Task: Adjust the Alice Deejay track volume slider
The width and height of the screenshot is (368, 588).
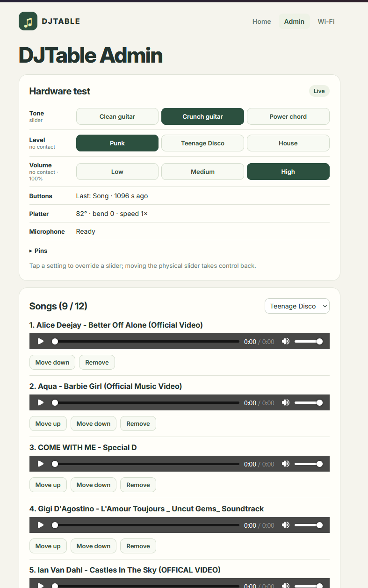Action: (x=308, y=341)
